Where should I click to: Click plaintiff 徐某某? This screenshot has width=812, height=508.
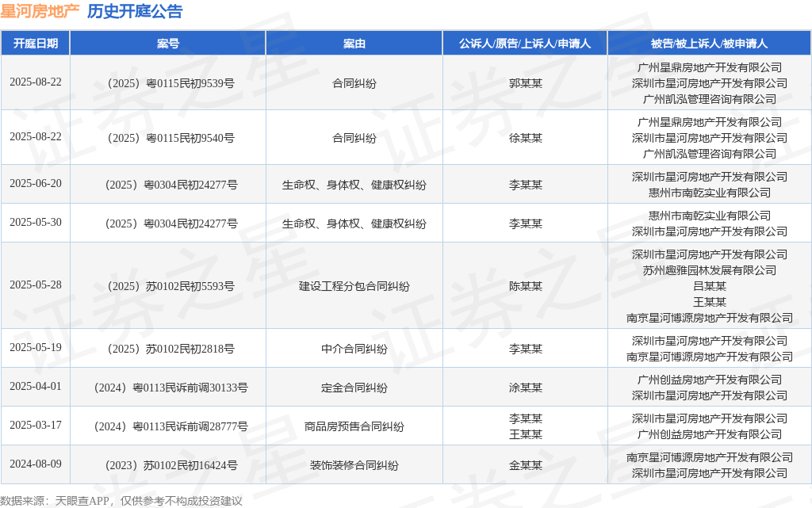click(525, 138)
